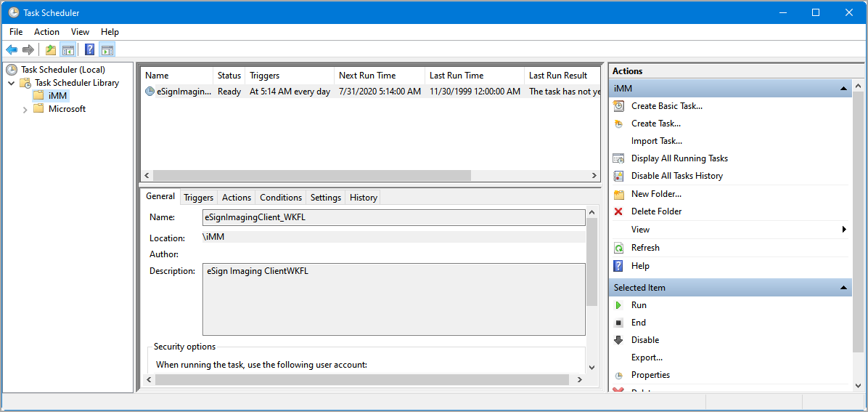Screen dimensions: 868x412
Task: Click the green Refresh icon
Action: point(619,248)
